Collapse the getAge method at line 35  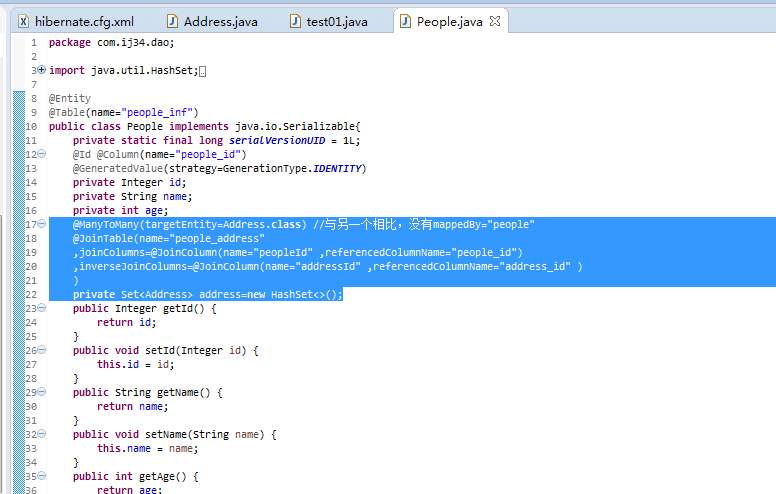coord(42,476)
